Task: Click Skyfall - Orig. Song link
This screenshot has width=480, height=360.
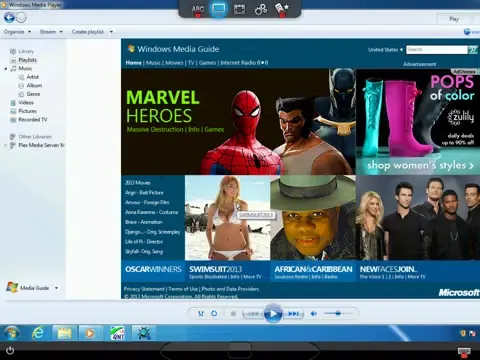Action: 144,252
